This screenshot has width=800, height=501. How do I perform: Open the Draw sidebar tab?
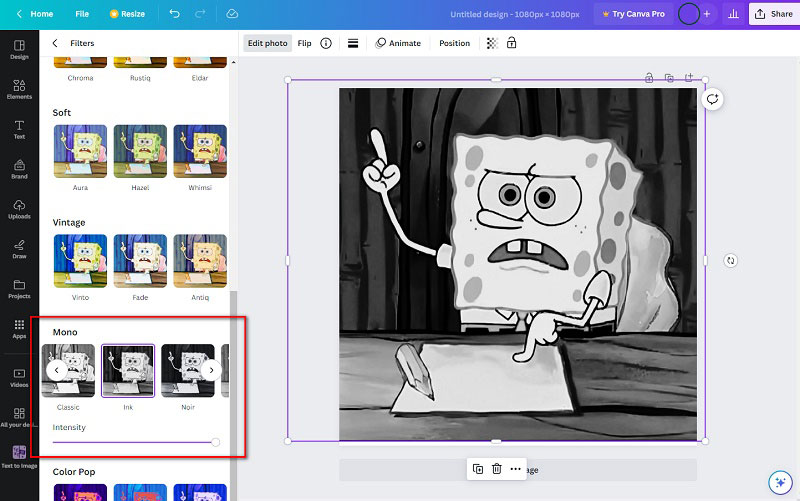pos(19,249)
